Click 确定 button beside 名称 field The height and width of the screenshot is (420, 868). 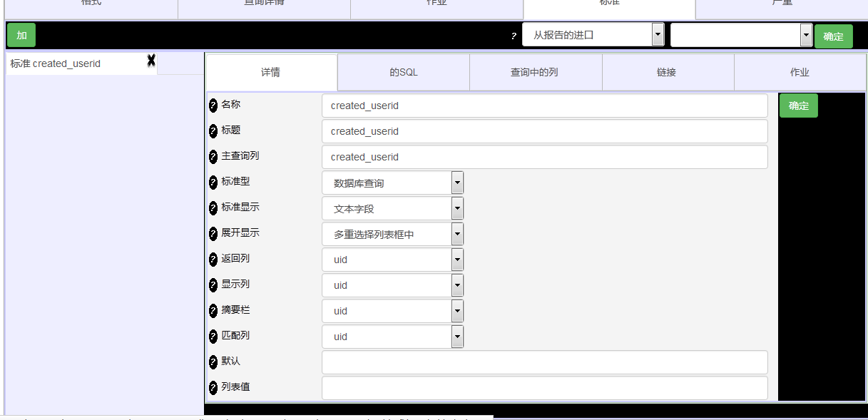pyautogui.click(x=799, y=106)
